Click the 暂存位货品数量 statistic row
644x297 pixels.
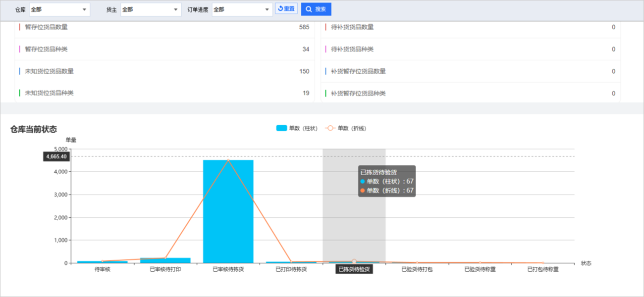164,27
